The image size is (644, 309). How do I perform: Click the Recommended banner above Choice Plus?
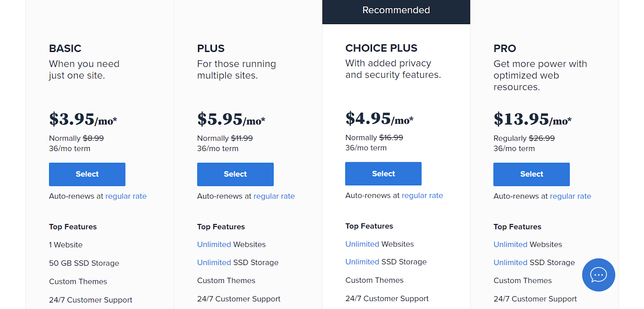396,10
